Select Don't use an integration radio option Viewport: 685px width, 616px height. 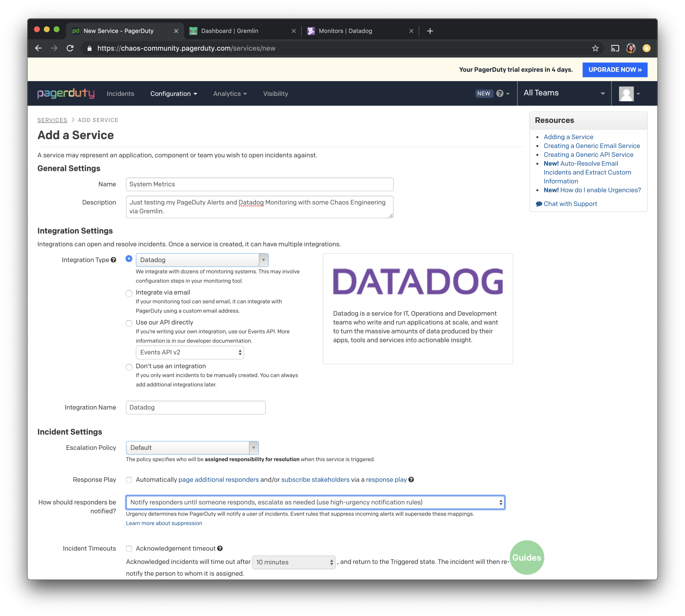(129, 367)
